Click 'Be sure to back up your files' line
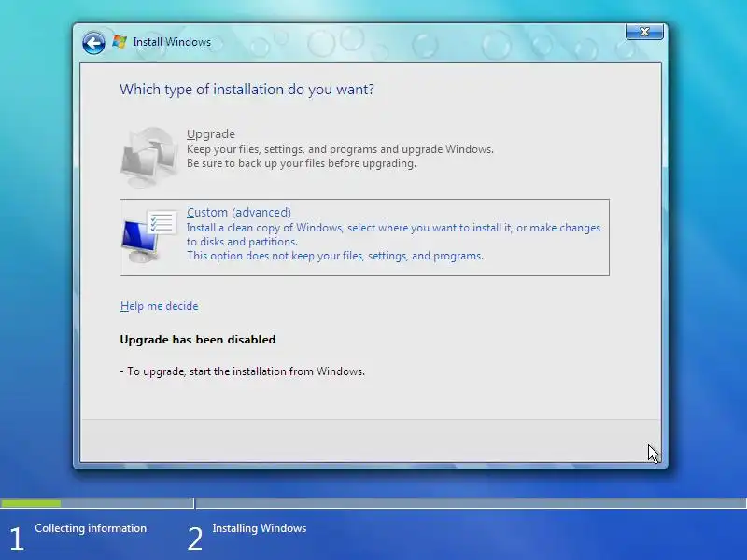747x560 pixels. pos(302,163)
